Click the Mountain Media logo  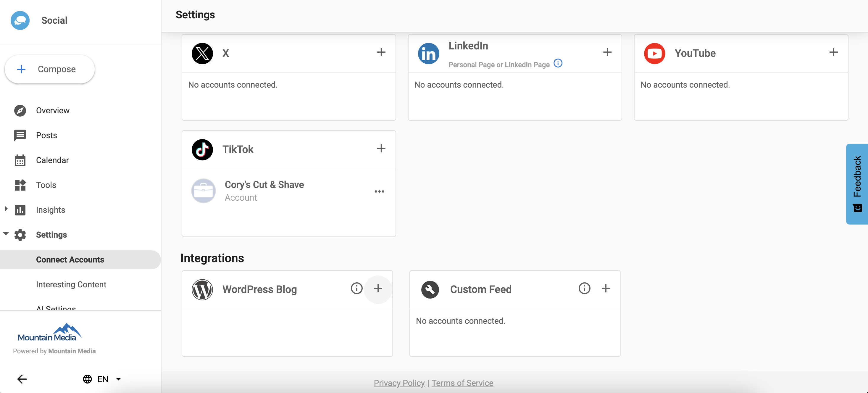[49, 332]
